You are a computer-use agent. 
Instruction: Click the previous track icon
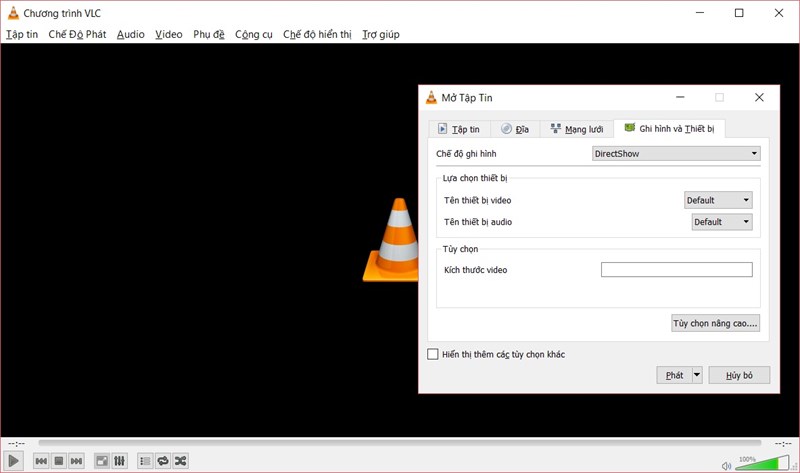(x=41, y=461)
